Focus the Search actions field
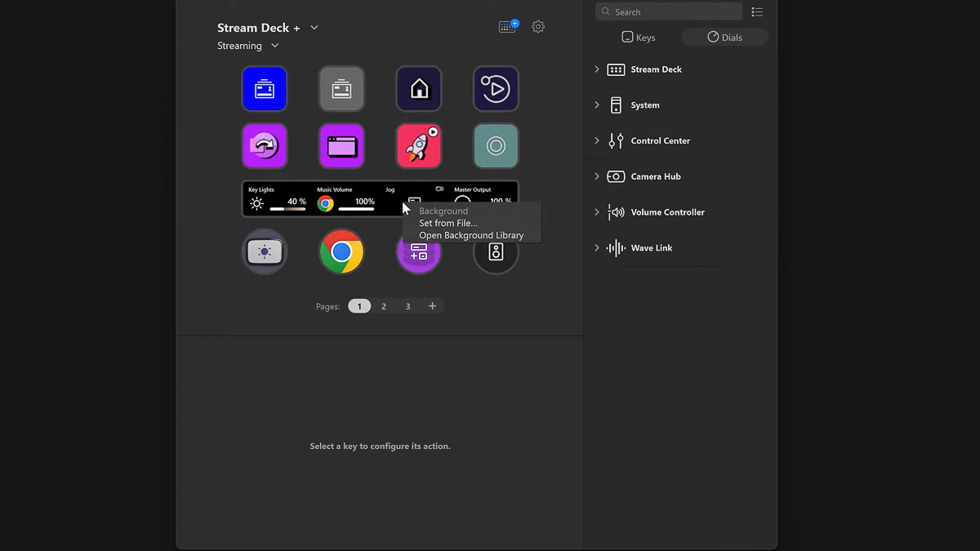This screenshot has height=551, width=980. (669, 12)
